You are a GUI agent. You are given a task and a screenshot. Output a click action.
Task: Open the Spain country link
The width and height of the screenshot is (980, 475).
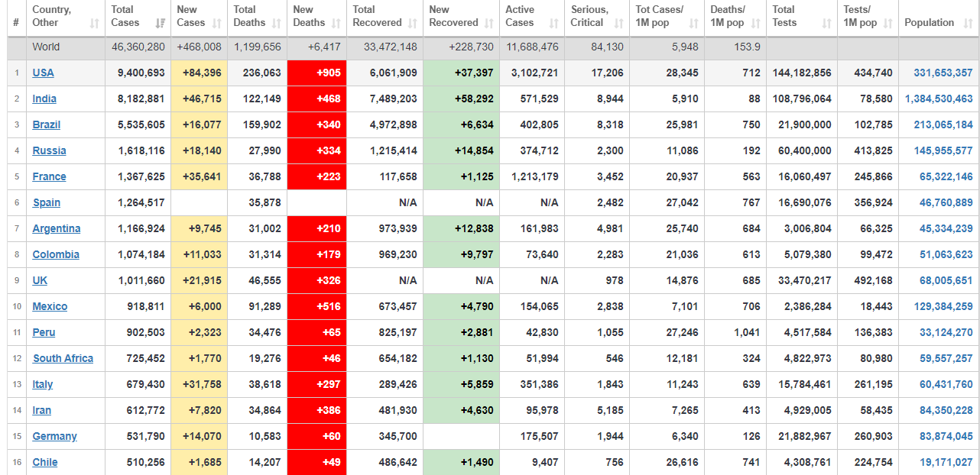[x=47, y=202]
